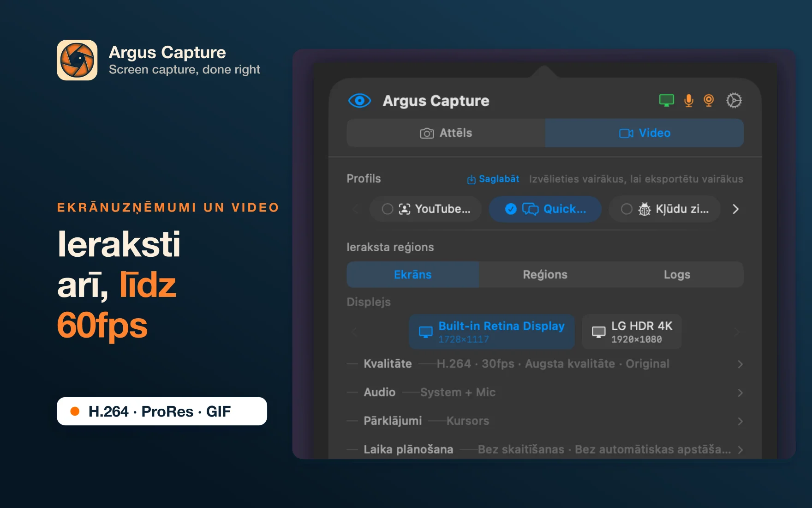Click the bug icon on Kļūdu zi... profile
Screen dimensions: 812x508
[644, 209]
